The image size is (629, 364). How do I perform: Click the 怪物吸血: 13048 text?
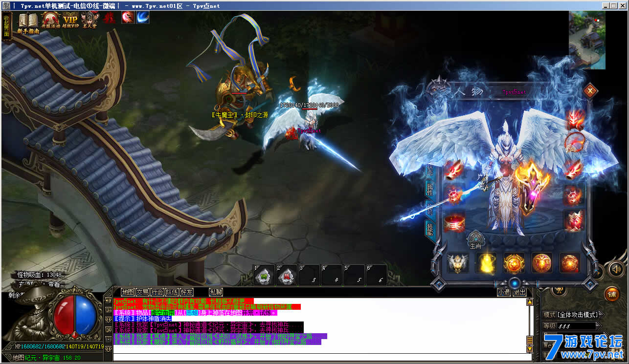40,275
